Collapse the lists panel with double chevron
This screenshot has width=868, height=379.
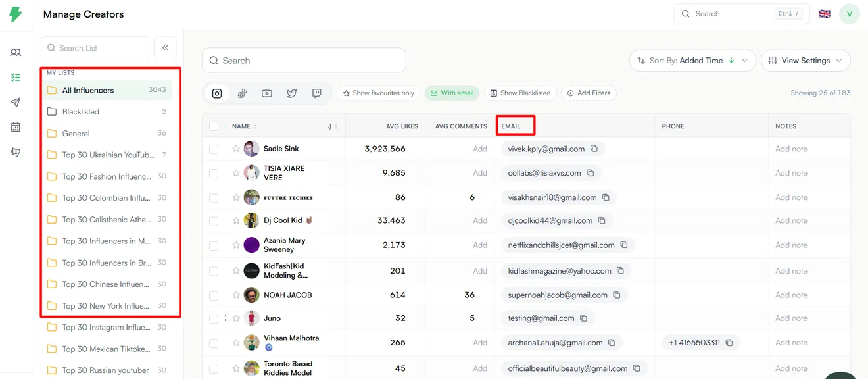[165, 47]
